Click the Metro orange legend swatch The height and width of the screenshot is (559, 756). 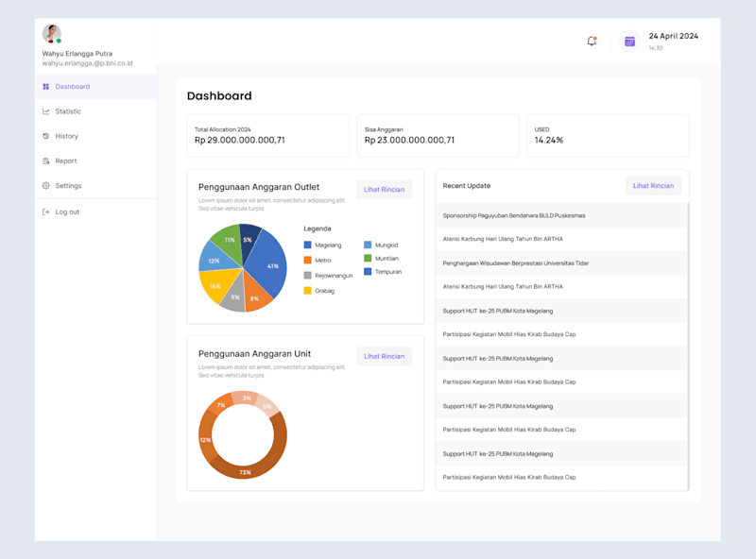tap(308, 261)
